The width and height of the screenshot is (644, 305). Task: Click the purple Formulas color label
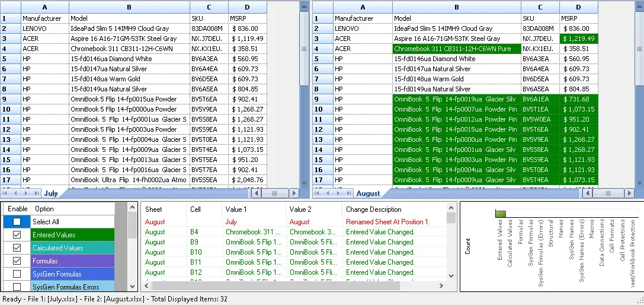[x=73, y=261]
